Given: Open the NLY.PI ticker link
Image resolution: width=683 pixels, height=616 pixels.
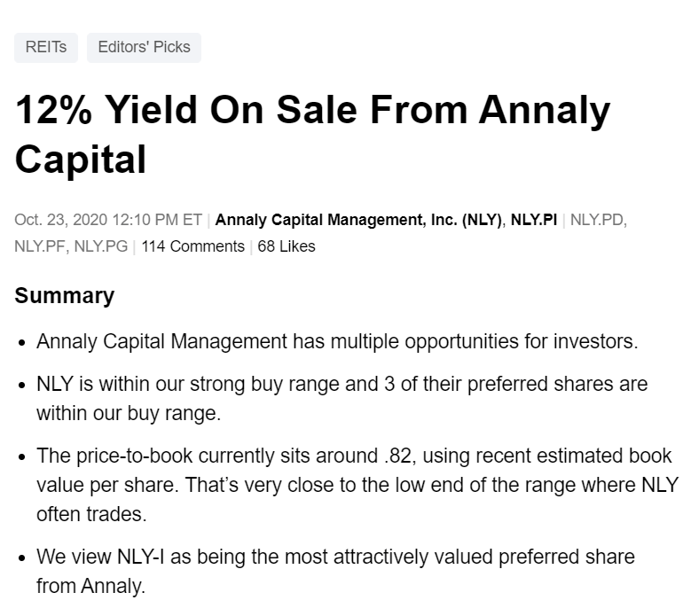Looking at the screenshot, I should tap(534, 220).
